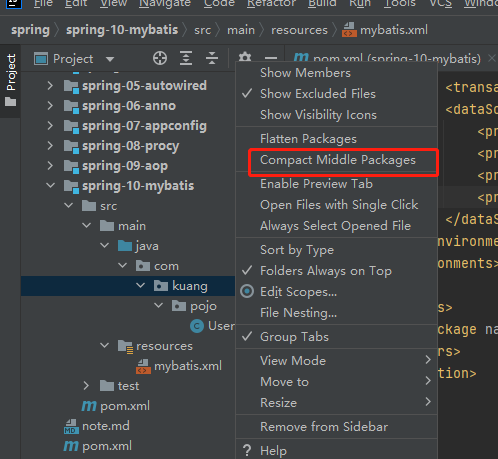Screen dimensions: 498x459
Task: Click the hide Project panel minus icon
Action: tap(271, 58)
